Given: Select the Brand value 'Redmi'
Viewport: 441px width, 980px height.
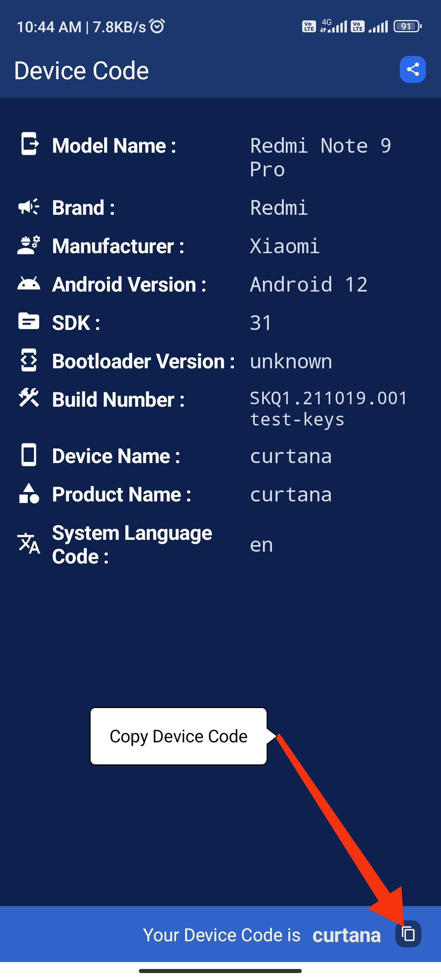Looking at the screenshot, I should click(x=279, y=207).
